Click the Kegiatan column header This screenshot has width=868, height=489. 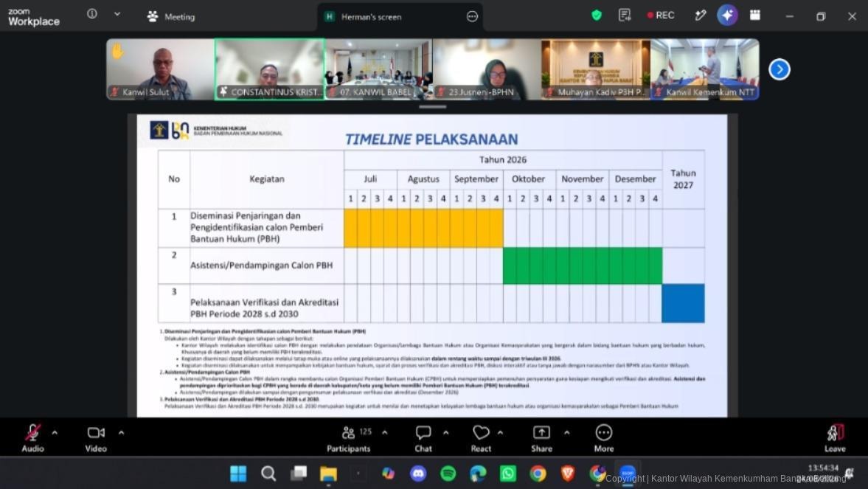267,179
